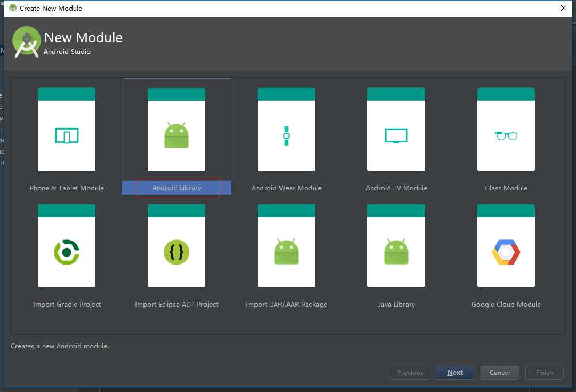This screenshot has width=576, height=392.
Task: Click the Android Studio logo in header
Action: (x=26, y=42)
